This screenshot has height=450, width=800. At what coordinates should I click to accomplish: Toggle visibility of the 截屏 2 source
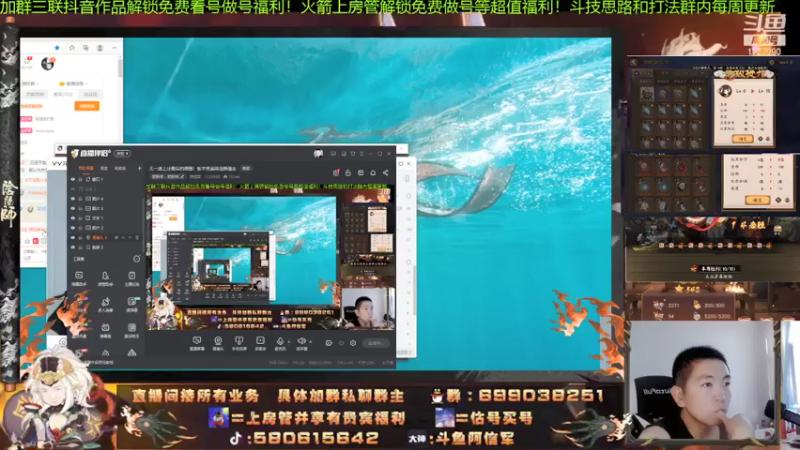click(x=73, y=247)
